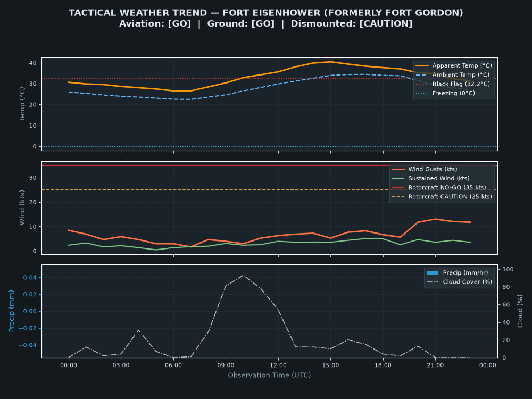Click the 'Wind Gusts (kts)' legend label
The width and height of the screenshot is (532, 399).
tap(433, 169)
